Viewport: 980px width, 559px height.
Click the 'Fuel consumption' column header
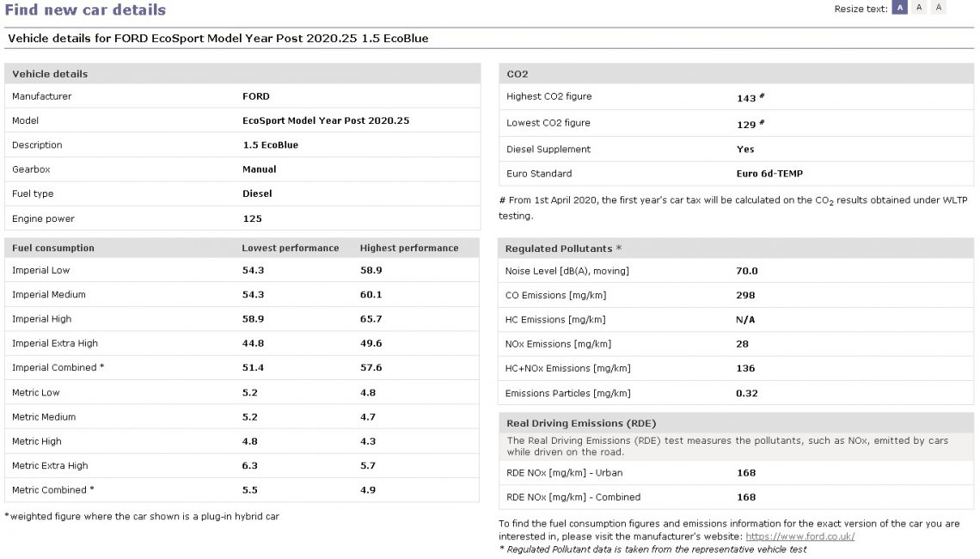[53, 248]
